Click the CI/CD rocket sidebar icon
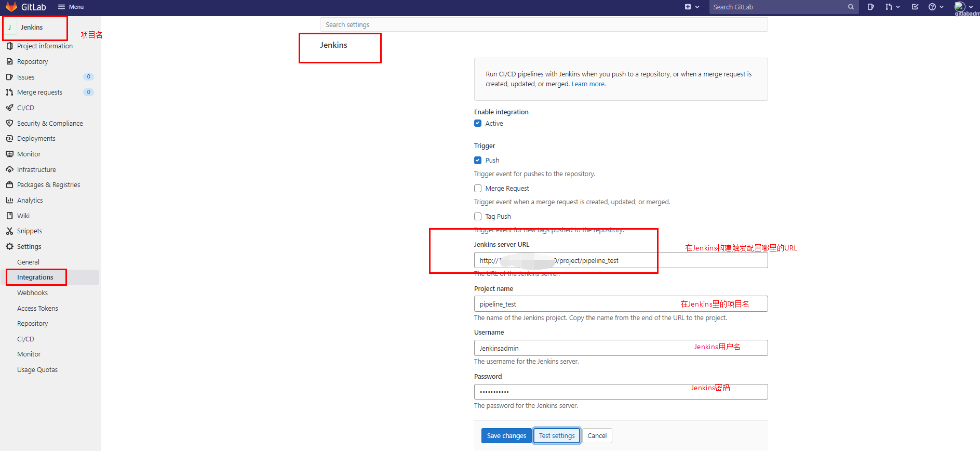The width and height of the screenshot is (980, 451). tap(9, 108)
